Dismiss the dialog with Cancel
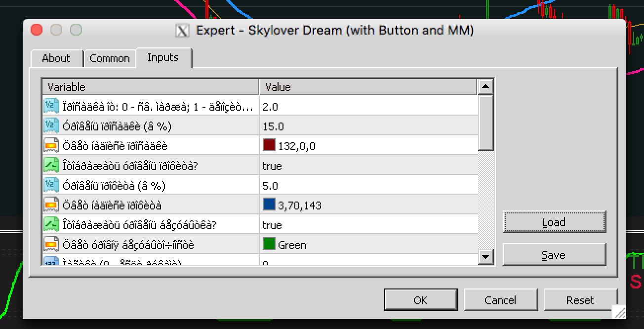Image resolution: width=644 pixels, height=329 pixels. tap(500, 300)
